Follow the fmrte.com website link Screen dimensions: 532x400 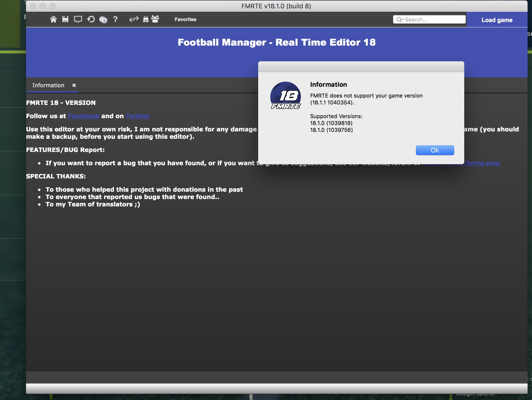(482, 163)
